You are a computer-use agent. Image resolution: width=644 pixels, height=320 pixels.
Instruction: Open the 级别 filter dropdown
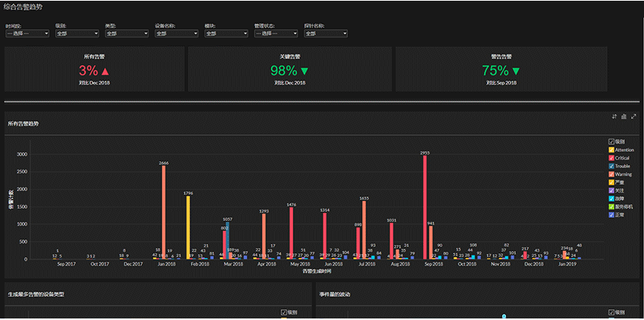tap(77, 34)
